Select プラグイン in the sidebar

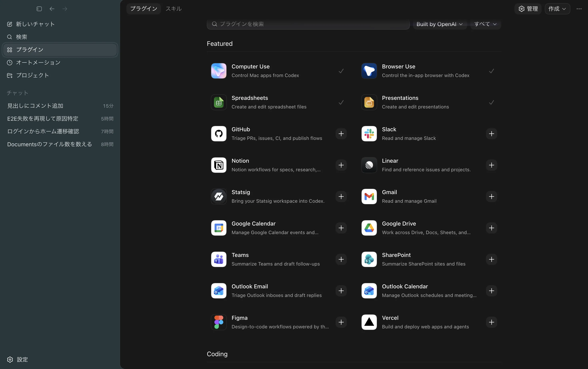pos(60,50)
